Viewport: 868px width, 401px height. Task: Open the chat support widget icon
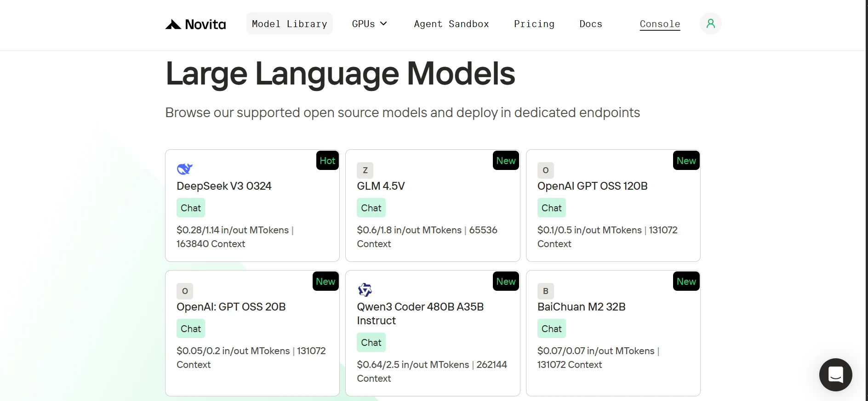pos(835,375)
